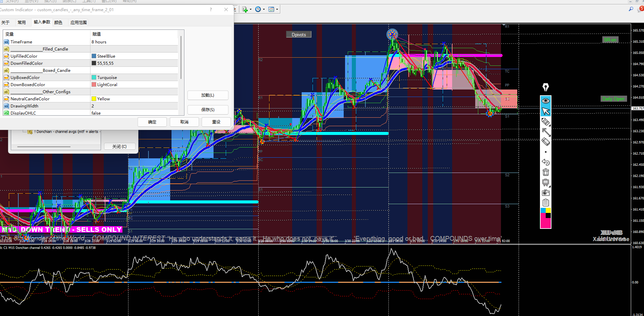Open the chat notifications icon with badge
This screenshot has height=316, width=644.
coord(640,9)
